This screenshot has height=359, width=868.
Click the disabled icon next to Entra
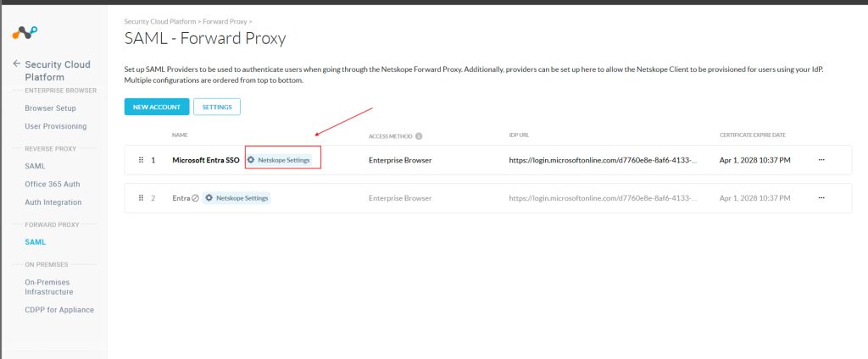(196, 198)
